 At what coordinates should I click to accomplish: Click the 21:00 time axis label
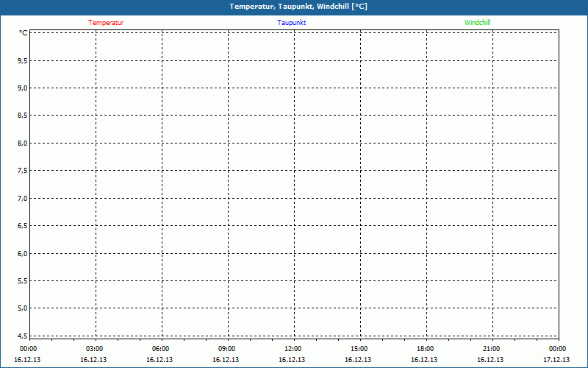491,349
